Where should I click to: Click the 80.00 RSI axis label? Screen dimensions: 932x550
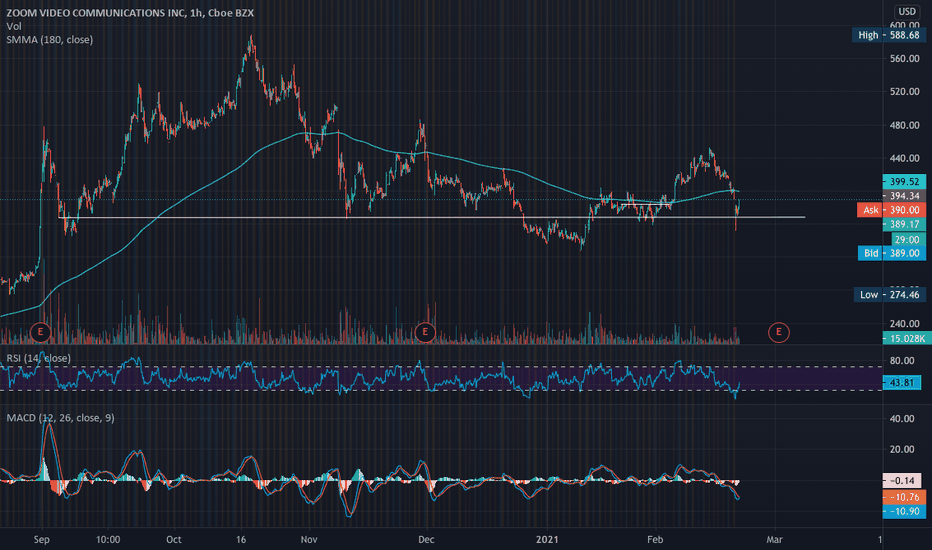[902, 360]
